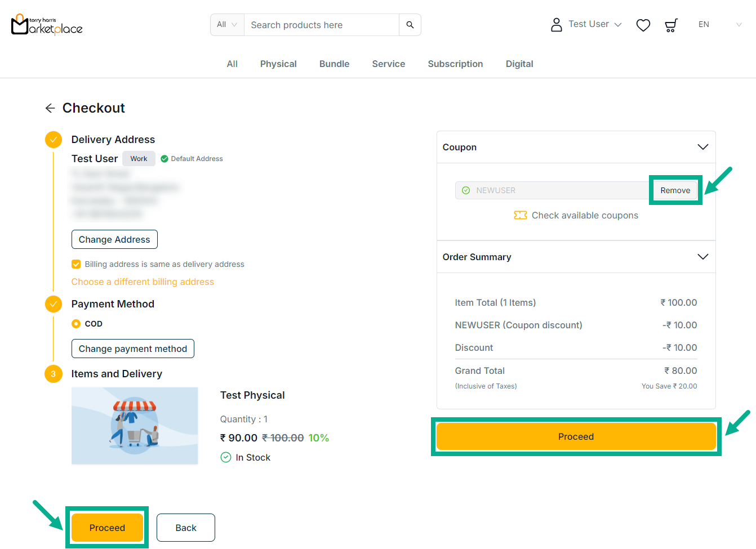756x549 pixels.
Task: Click the Change Address button
Action: (x=114, y=239)
